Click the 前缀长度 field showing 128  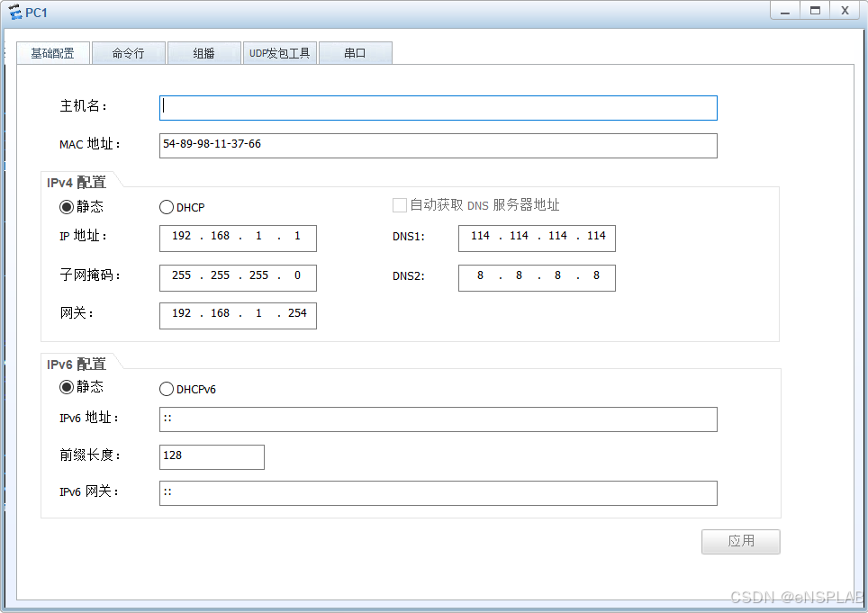pyautogui.click(x=212, y=457)
